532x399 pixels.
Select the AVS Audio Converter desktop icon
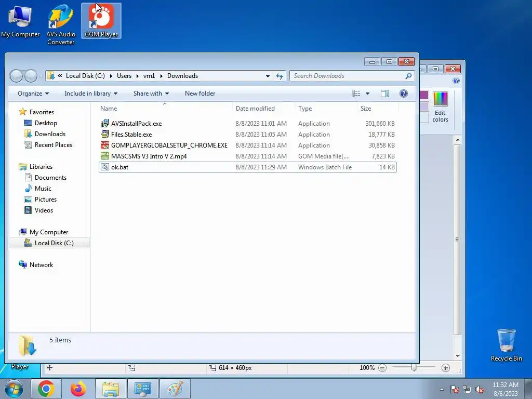(61, 24)
